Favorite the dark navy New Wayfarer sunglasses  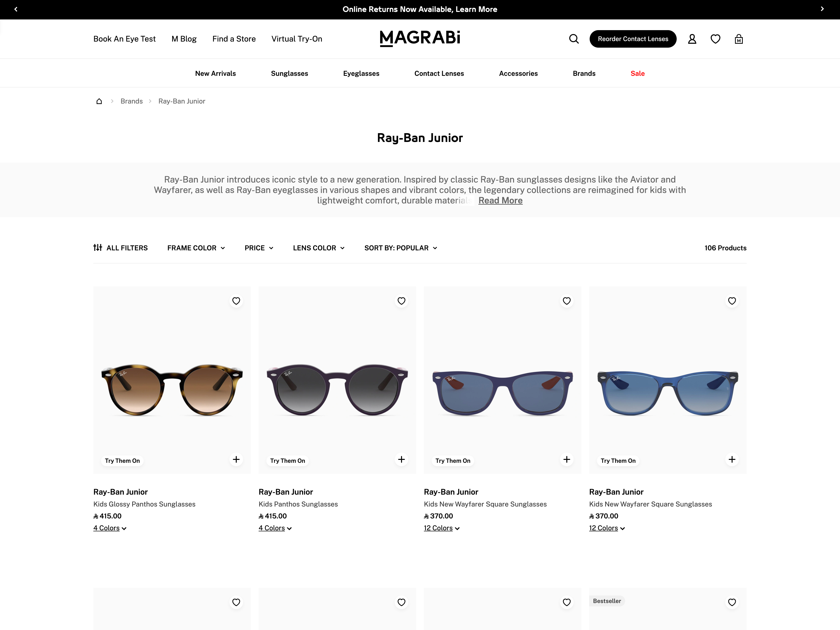click(x=567, y=301)
